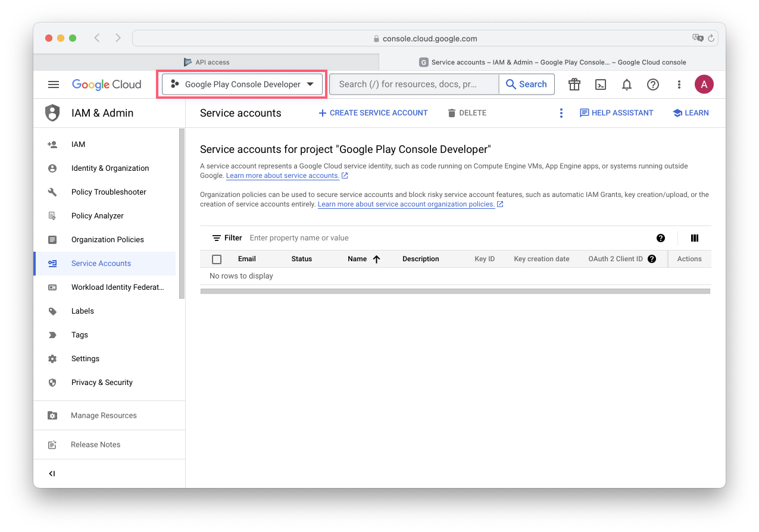Open column display options icon

click(x=695, y=238)
